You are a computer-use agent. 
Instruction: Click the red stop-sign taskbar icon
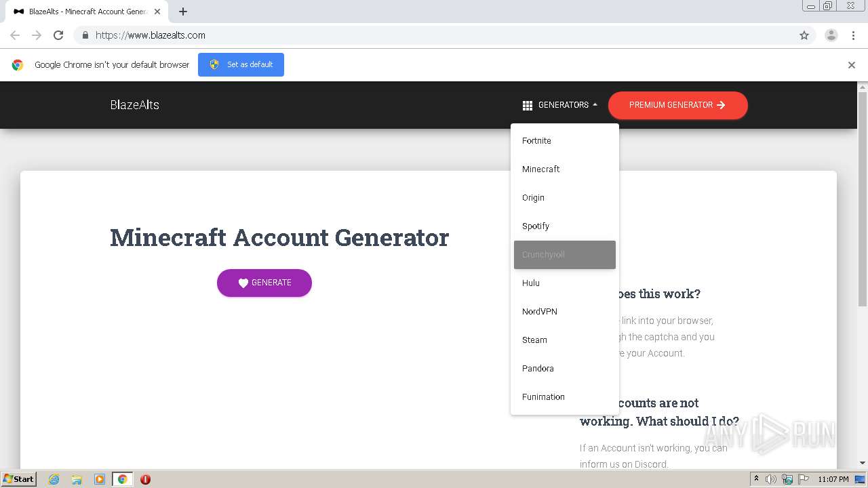tap(145, 479)
